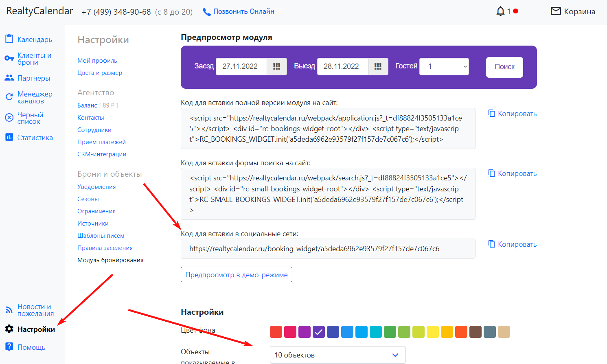The height and width of the screenshot is (364, 607).
Task: Click the gear icon for Настройки
Action: (9, 329)
